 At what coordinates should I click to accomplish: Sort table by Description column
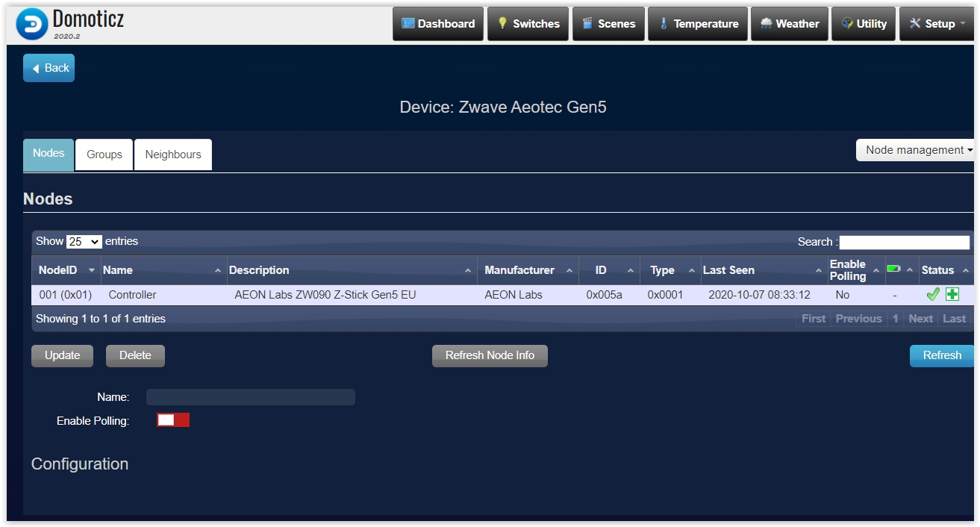pos(352,270)
